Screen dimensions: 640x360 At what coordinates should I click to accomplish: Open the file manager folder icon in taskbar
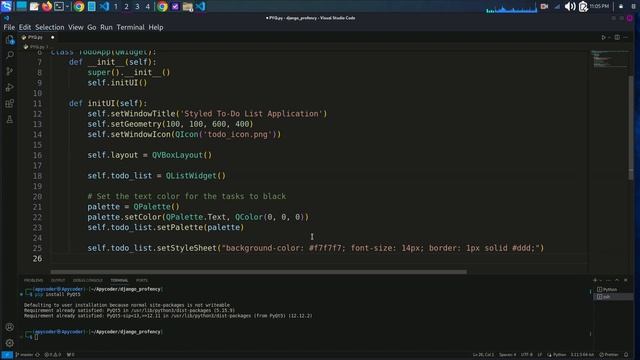point(188,7)
